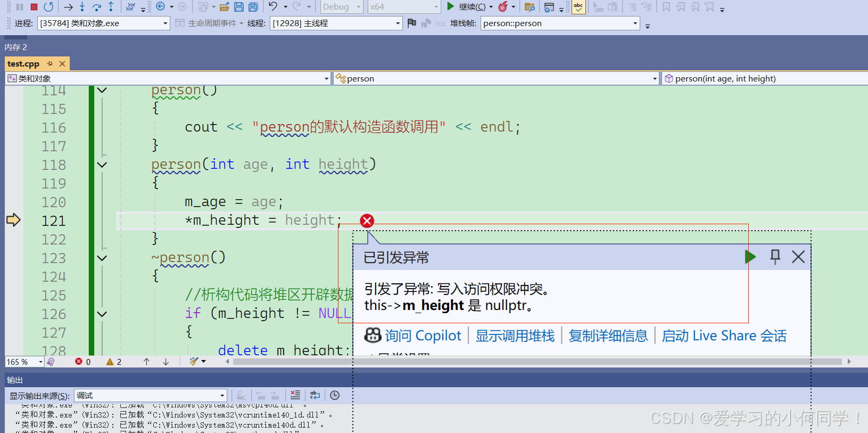Step Out of the current function
This screenshot has height=433, width=868.
[x=111, y=7]
